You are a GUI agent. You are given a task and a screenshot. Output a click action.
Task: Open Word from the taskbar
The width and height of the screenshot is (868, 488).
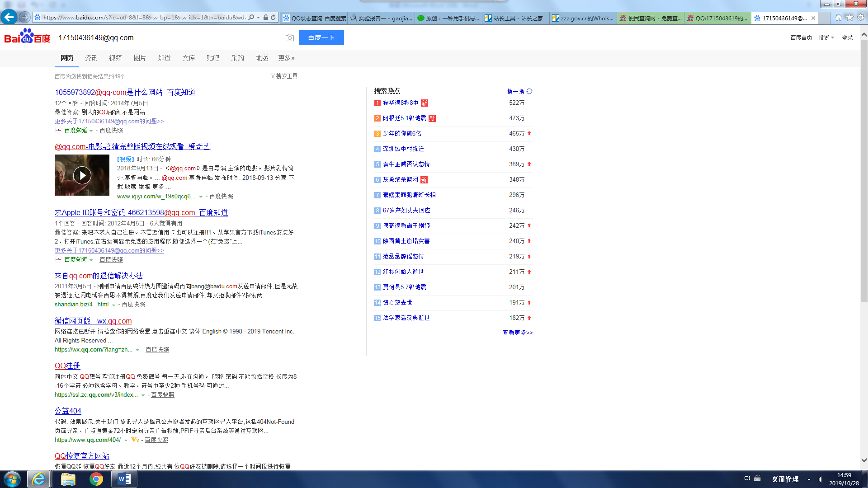pos(124,479)
